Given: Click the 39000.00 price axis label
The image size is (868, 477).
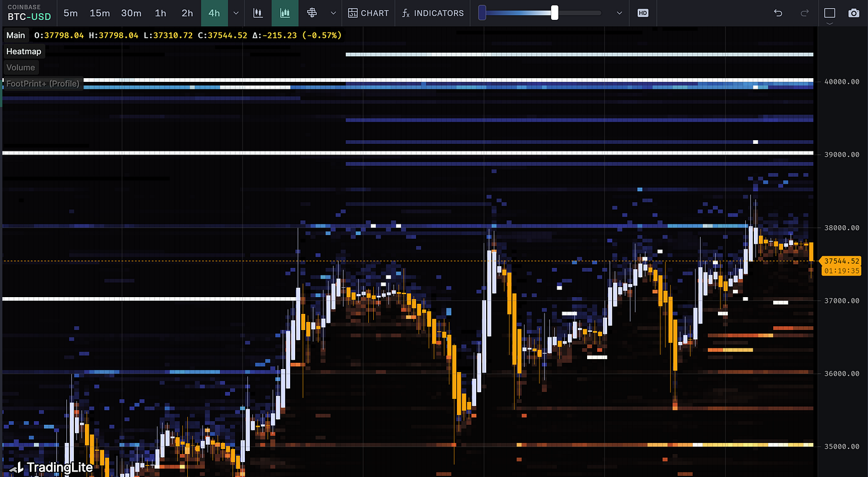Looking at the screenshot, I should 841,154.
